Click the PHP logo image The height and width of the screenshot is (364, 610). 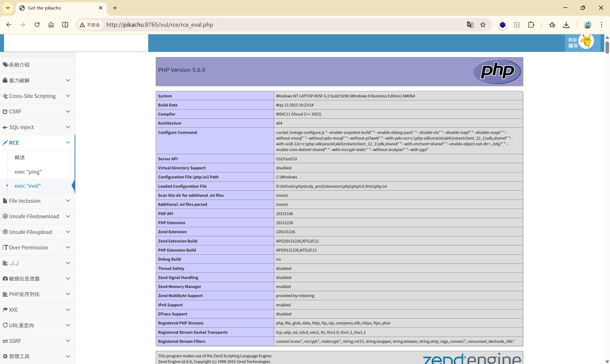tap(497, 71)
